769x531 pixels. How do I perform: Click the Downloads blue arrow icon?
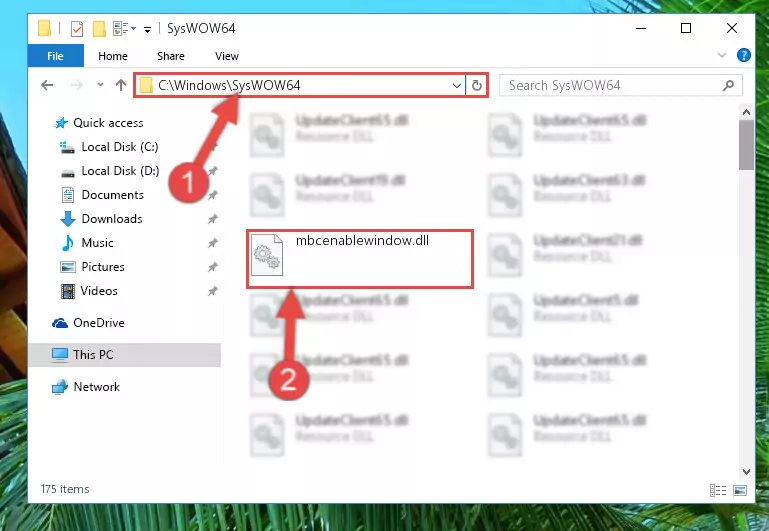(x=68, y=219)
